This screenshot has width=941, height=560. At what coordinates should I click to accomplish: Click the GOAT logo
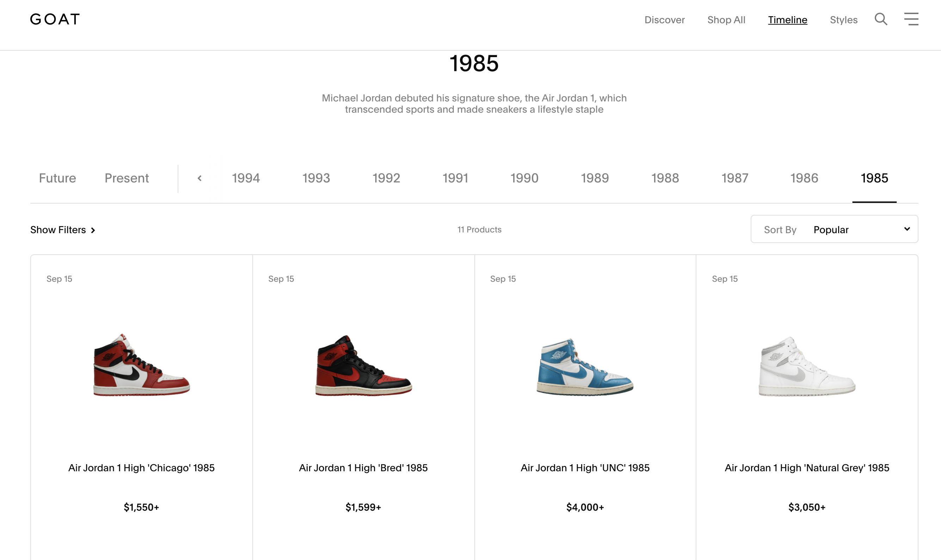[x=55, y=19]
